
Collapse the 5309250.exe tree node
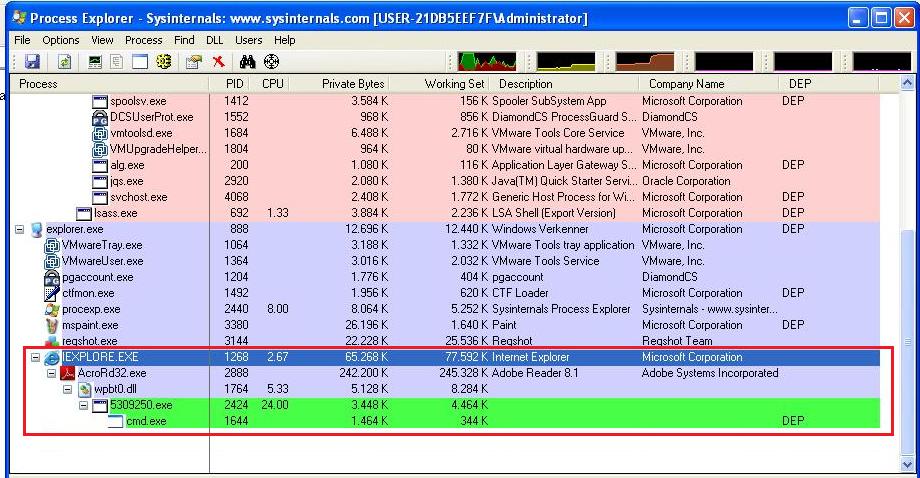click(83, 405)
